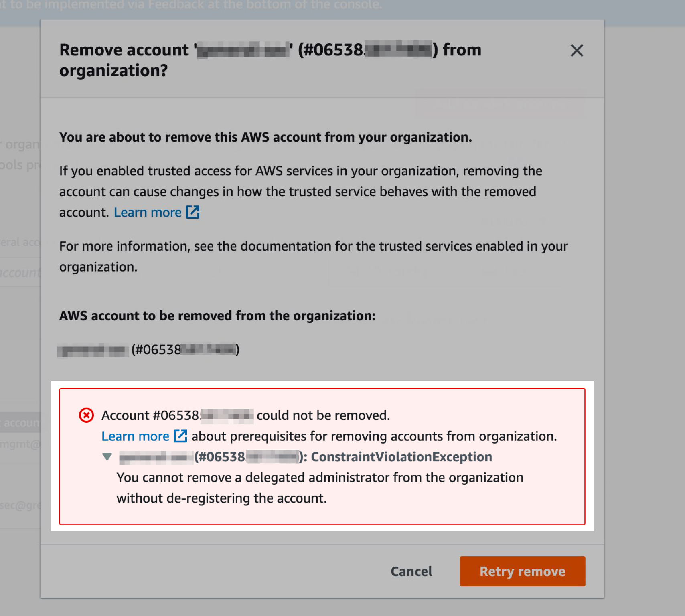Choose Retry remove to attempt removal again
Image resolution: width=685 pixels, height=616 pixels.
[x=522, y=571]
